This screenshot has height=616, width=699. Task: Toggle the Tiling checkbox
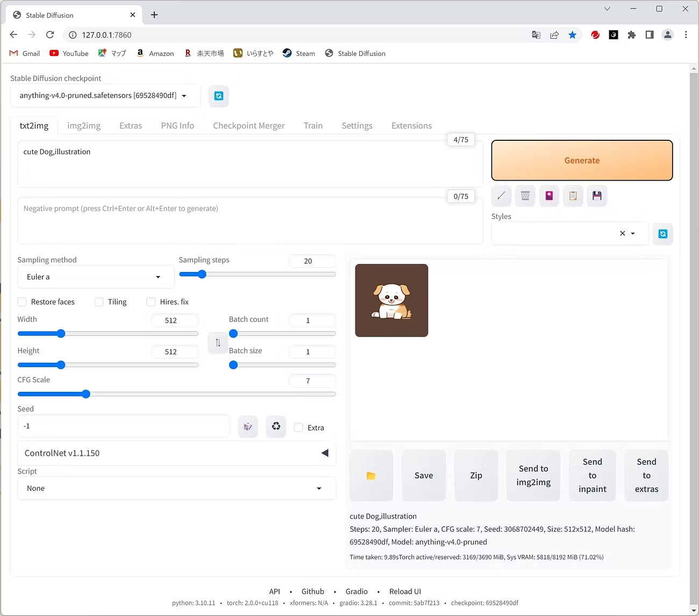(x=99, y=302)
